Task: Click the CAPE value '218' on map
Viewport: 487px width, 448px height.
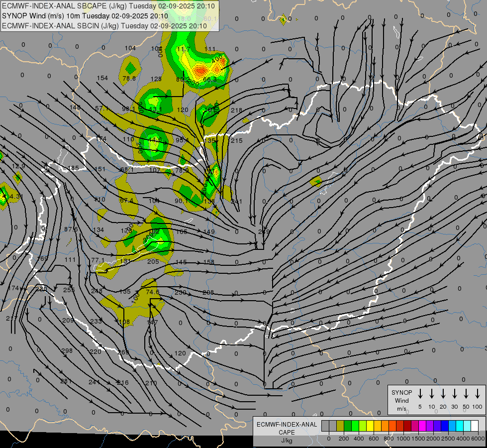Action: coord(236,110)
